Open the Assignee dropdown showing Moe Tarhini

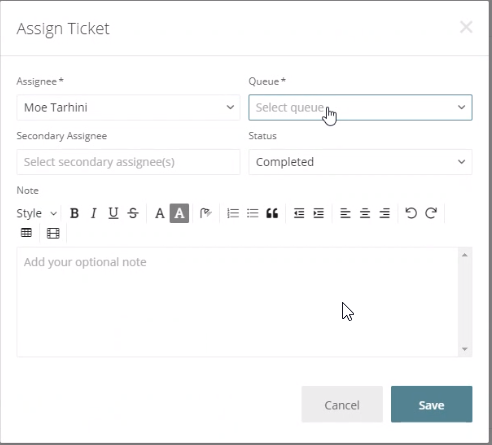pyautogui.click(x=128, y=107)
